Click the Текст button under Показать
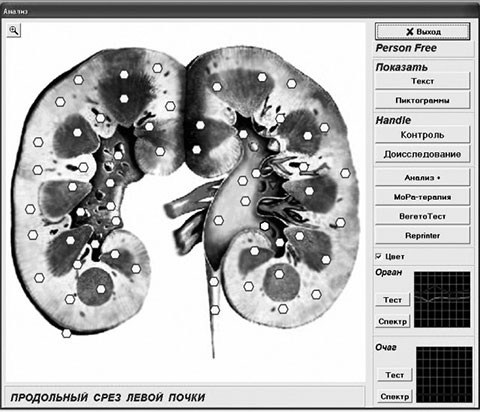 (x=422, y=81)
